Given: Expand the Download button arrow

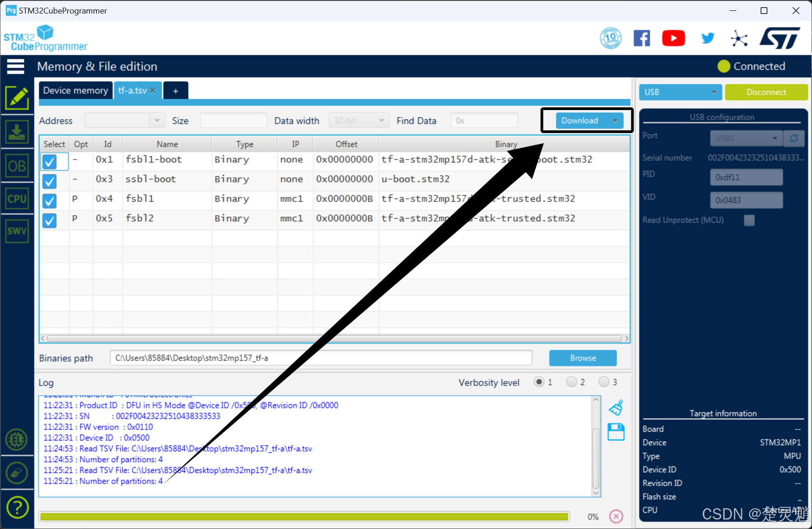Looking at the screenshot, I should tap(615, 120).
